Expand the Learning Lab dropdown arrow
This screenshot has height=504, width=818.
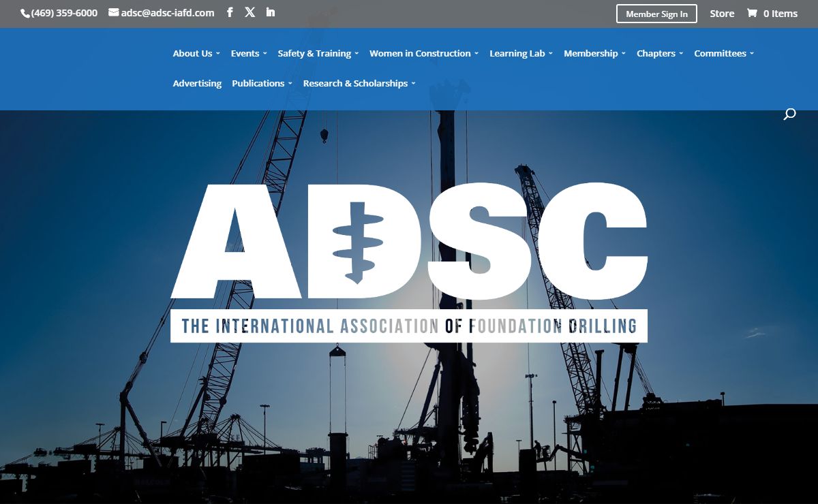click(550, 54)
